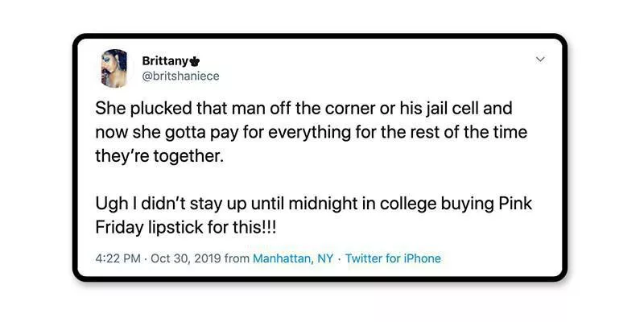Click the tweet line starting "She plucked"
This screenshot has width=644, height=322.
click(303, 108)
